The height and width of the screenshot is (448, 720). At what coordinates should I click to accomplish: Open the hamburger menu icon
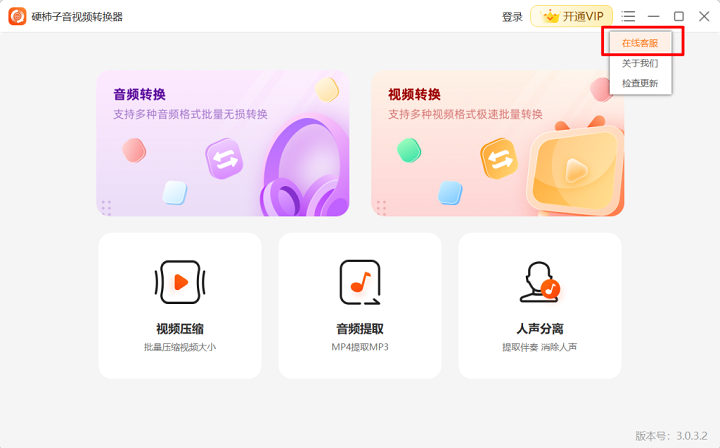pyautogui.click(x=628, y=17)
